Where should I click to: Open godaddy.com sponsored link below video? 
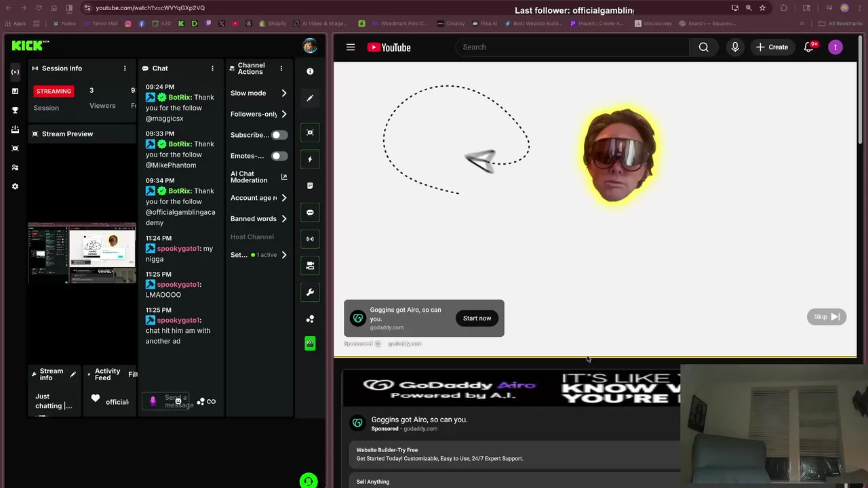point(420,428)
